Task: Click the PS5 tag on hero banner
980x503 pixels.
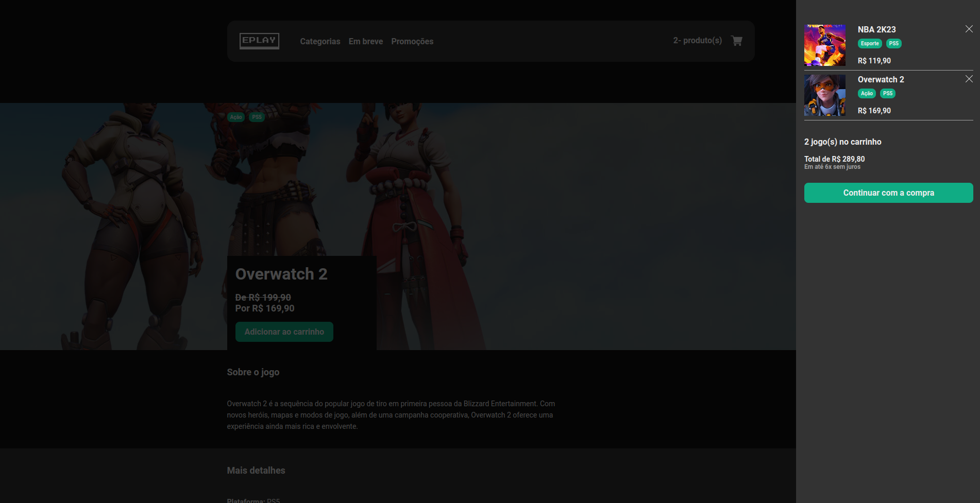Action: pos(257,117)
